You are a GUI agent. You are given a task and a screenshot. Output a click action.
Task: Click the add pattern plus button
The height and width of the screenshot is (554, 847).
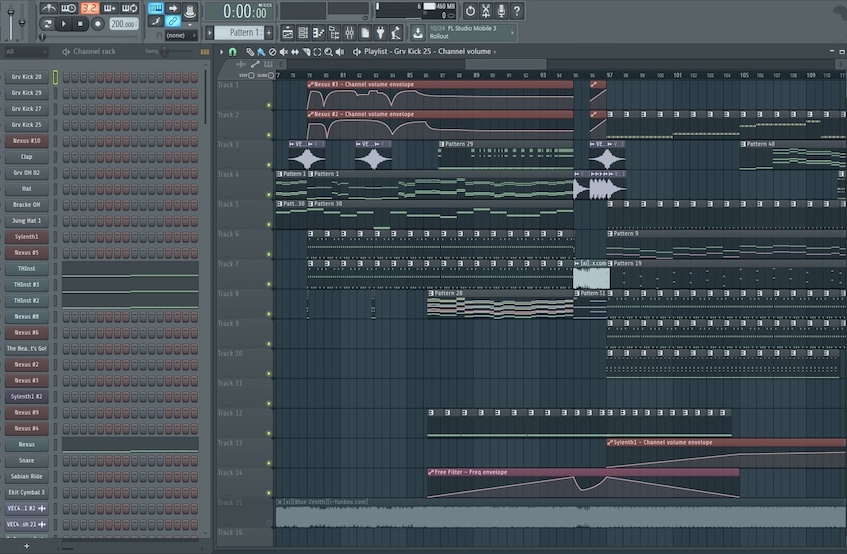(268, 33)
